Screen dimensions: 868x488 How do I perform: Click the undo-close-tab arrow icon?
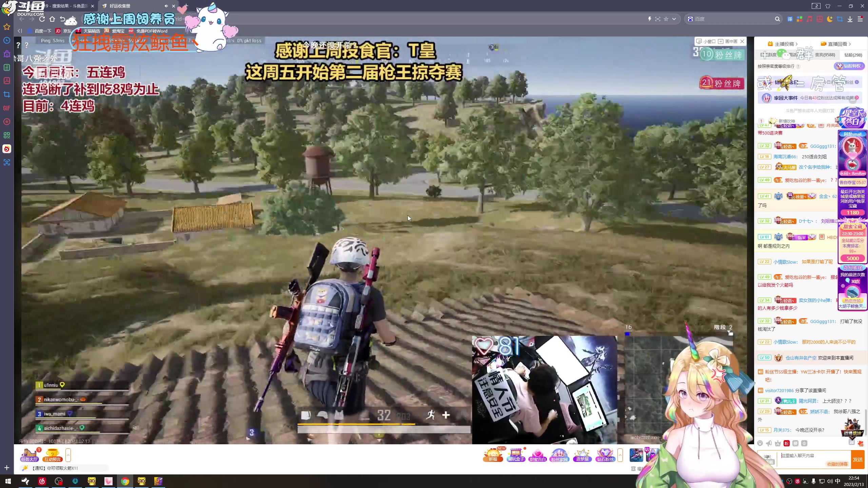pos(62,19)
